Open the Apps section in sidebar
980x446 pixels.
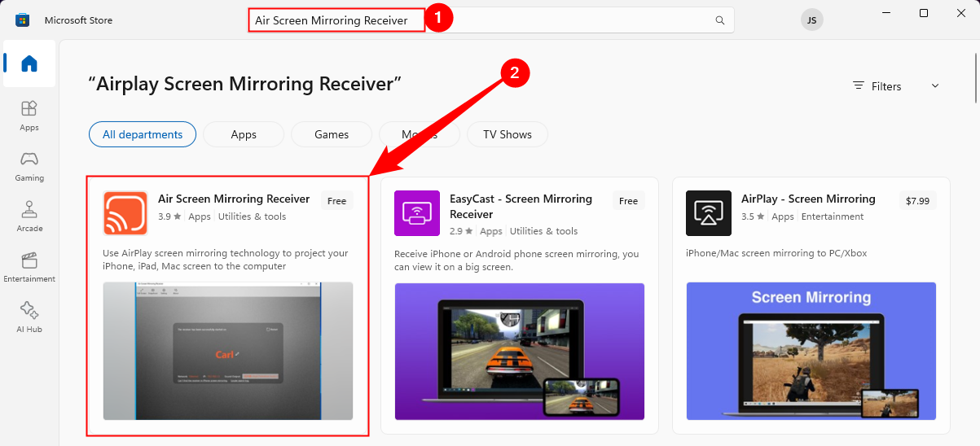click(29, 116)
